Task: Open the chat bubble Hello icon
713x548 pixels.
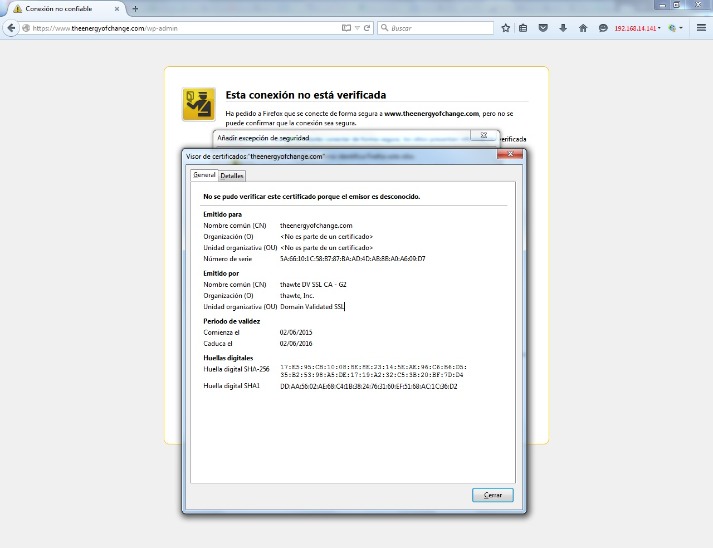Action: [x=603, y=28]
